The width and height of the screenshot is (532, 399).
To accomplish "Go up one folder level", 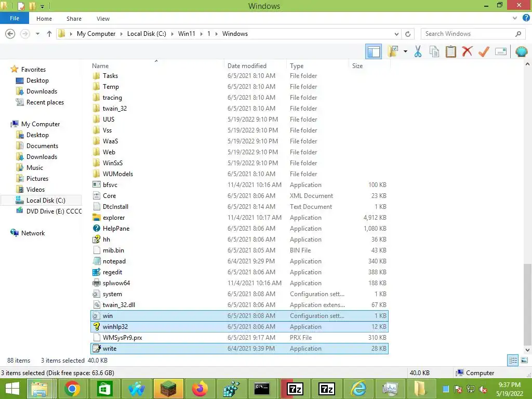I will (49, 34).
